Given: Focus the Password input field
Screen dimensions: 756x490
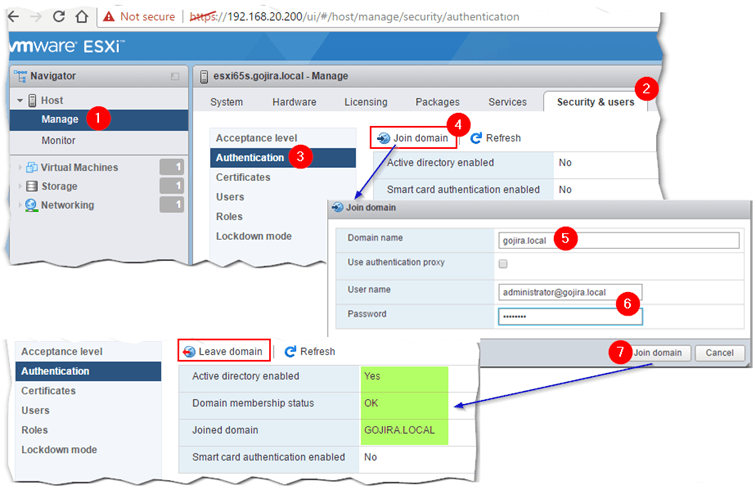Looking at the screenshot, I should coord(570,316).
